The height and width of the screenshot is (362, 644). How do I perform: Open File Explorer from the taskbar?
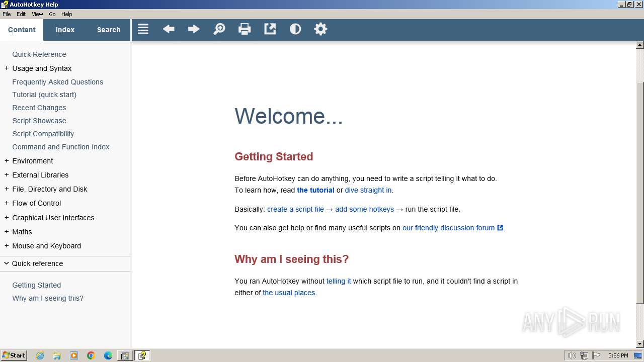pyautogui.click(x=57, y=355)
